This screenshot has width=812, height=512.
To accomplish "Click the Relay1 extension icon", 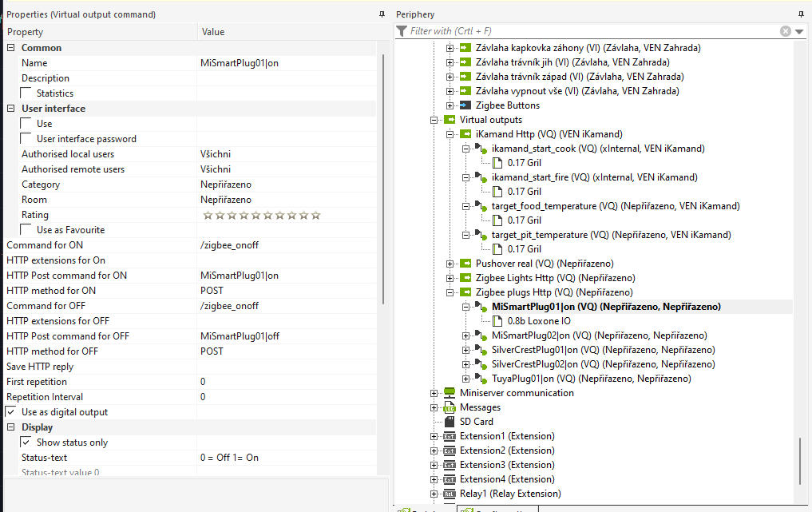I will click(450, 494).
